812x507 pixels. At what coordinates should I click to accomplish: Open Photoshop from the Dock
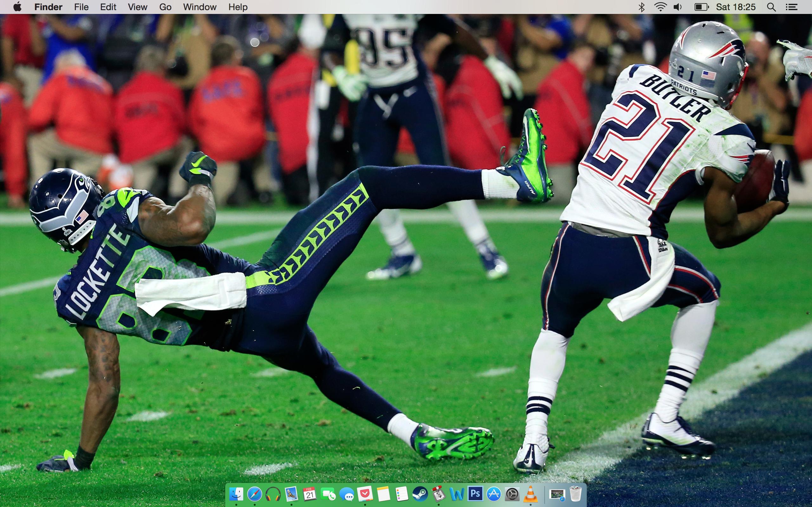[475, 494]
